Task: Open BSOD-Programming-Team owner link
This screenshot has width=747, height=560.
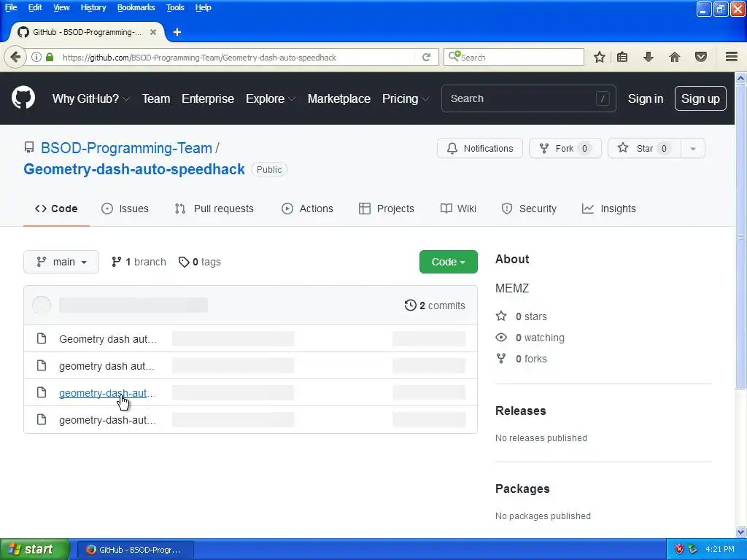Action: coord(126,147)
